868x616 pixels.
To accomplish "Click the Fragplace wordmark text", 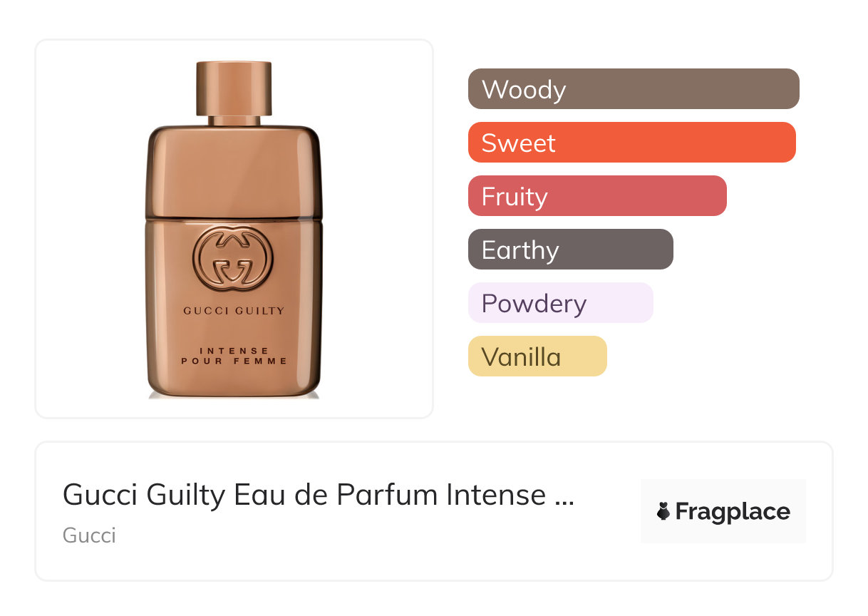I will [x=733, y=512].
